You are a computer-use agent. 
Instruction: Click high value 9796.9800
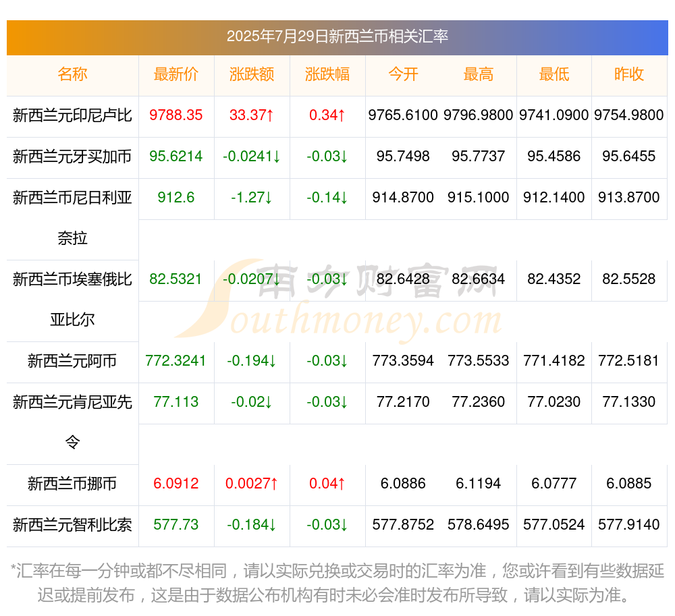[x=479, y=115]
